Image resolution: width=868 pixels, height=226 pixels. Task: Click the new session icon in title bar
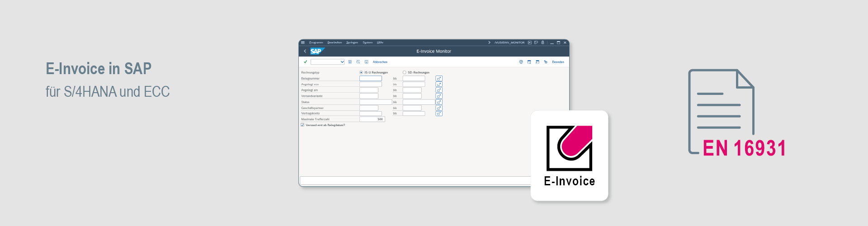[530, 42]
